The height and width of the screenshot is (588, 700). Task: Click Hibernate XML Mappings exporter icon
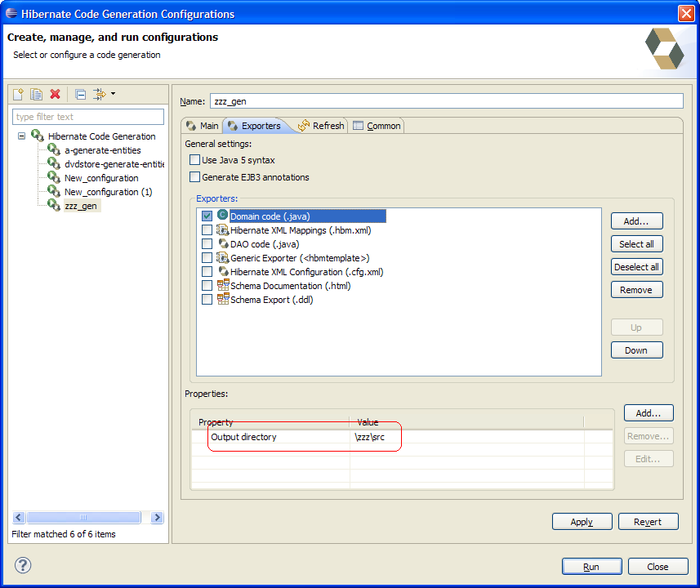click(222, 230)
